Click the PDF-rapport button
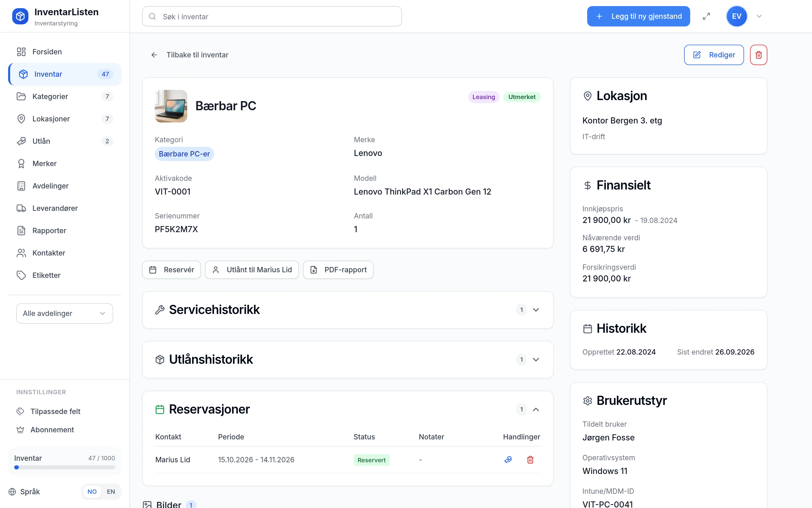Image resolution: width=812 pixels, height=508 pixels. [x=338, y=270]
